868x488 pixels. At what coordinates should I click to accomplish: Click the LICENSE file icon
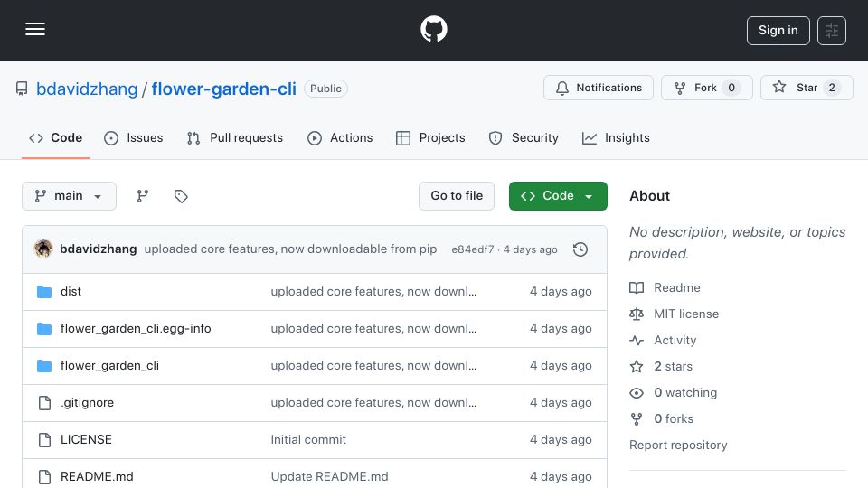[x=44, y=440]
